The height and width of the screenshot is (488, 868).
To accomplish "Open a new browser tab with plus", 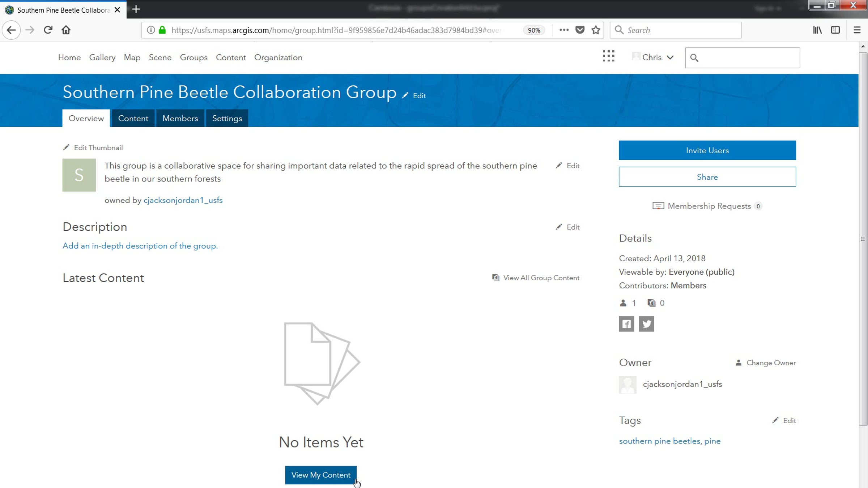I will (x=136, y=9).
